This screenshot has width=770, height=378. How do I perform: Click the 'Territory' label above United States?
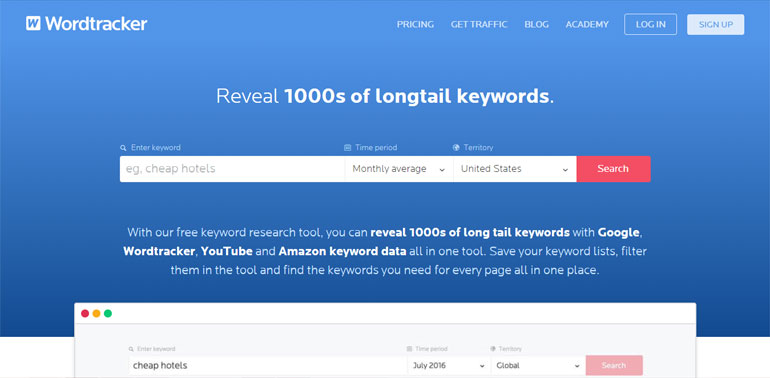click(x=478, y=147)
